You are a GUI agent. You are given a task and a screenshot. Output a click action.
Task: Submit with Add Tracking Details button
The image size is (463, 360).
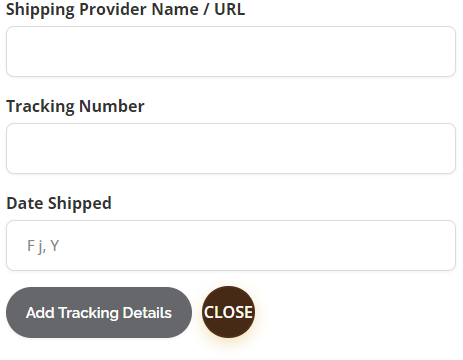click(99, 313)
